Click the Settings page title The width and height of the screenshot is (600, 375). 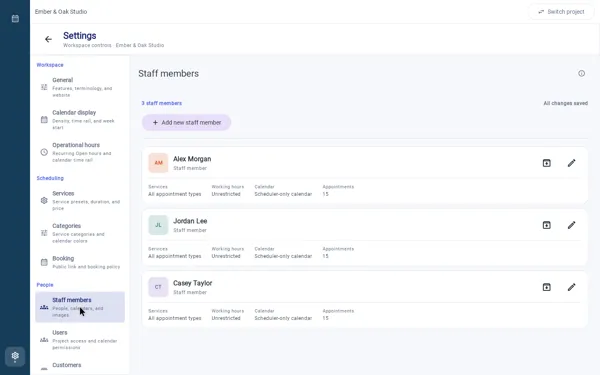pos(80,36)
